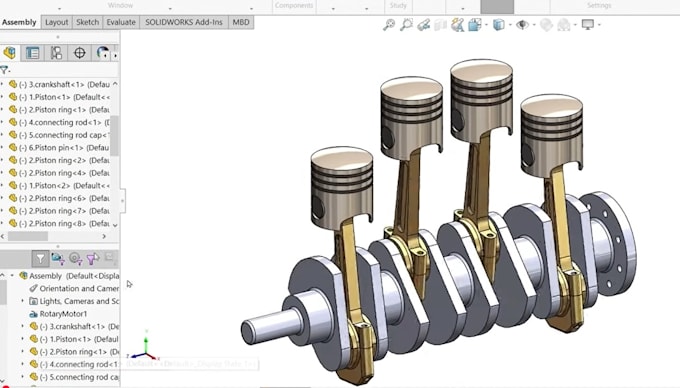Click the Previous View icon
The image size is (680, 388).
click(424, 25)
